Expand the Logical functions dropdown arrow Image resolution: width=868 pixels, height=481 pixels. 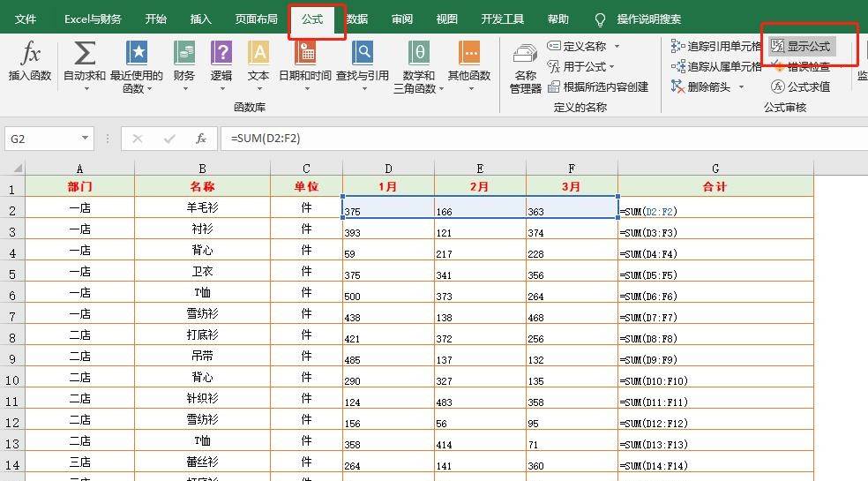(221, 88)
